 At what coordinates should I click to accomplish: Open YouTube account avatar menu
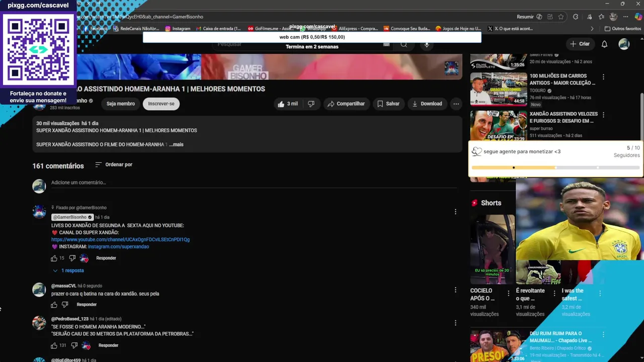pyautogui.click(x=624, y=44)
